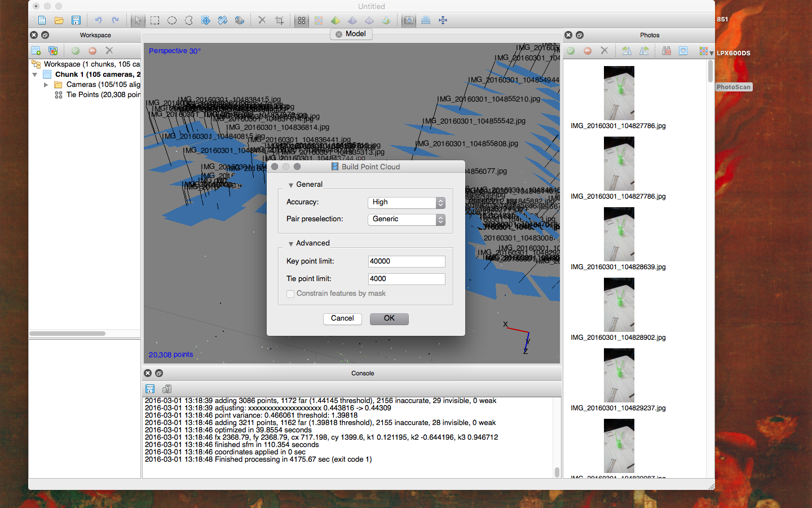The image size is (812, 508).
Task: Remove cameras with Photos pane X icon
Action: click(604, 51)
